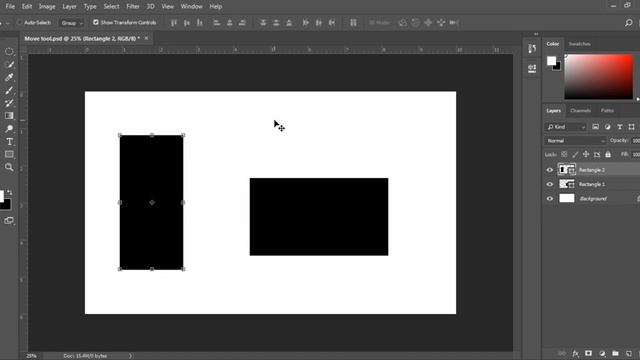Select the History Brush tool
640x360 pixels.
click(x=9, y=103)
